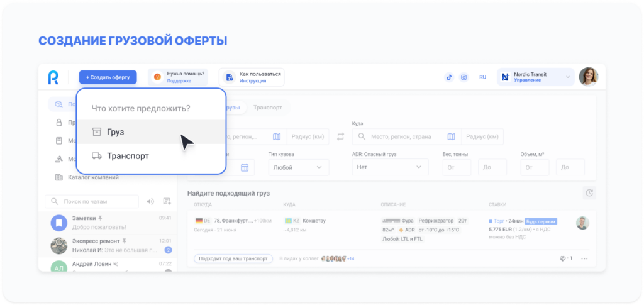Open the user profile avatar

(589, 77)
